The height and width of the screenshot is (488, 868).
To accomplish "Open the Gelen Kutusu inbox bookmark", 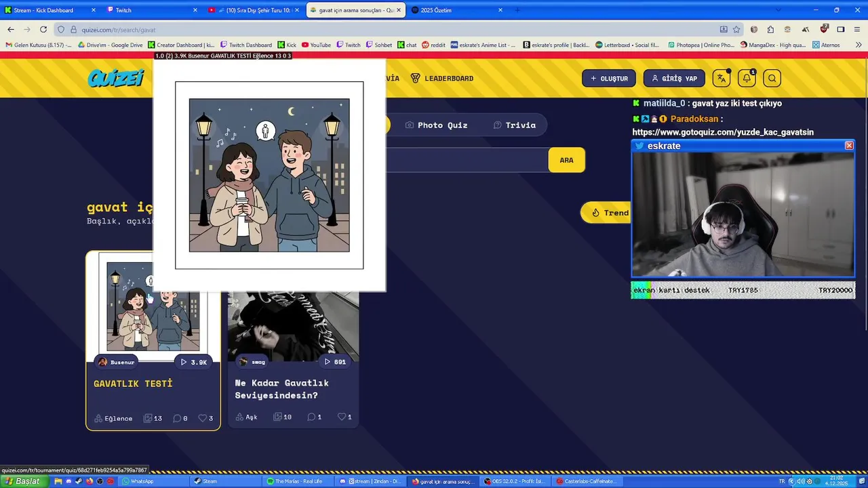I will [38, 45].
